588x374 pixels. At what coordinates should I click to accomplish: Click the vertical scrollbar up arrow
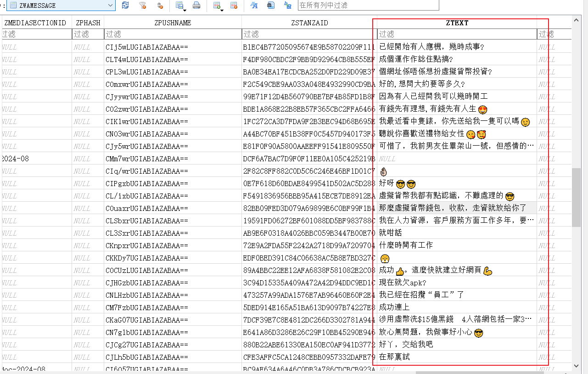(x=577, y=20)
